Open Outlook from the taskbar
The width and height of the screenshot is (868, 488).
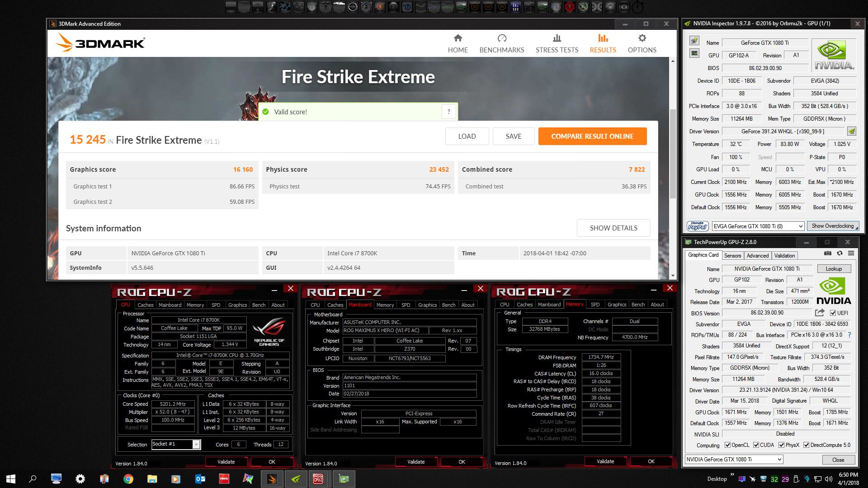coord(200,479)
